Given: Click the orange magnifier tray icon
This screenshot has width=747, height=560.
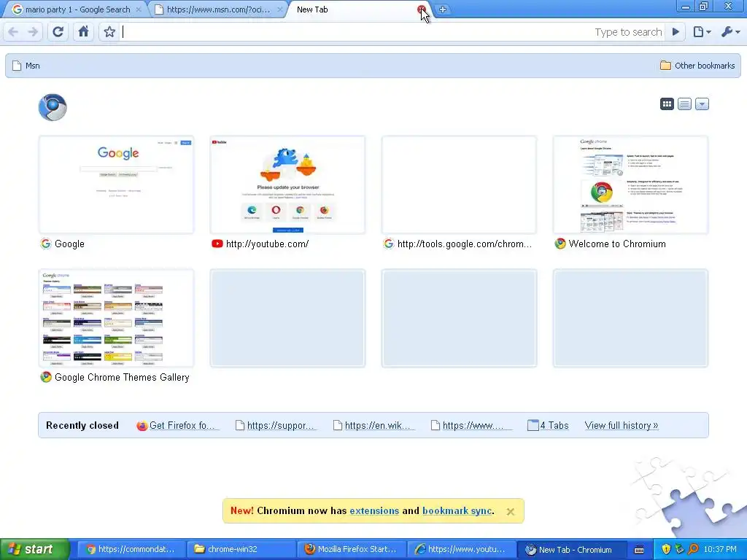Looking at the screenshot, I should [693, 549].
